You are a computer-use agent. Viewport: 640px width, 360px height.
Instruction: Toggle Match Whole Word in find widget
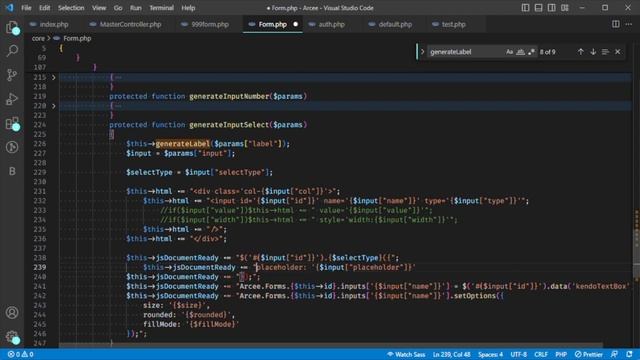click(x=520, y=52)
